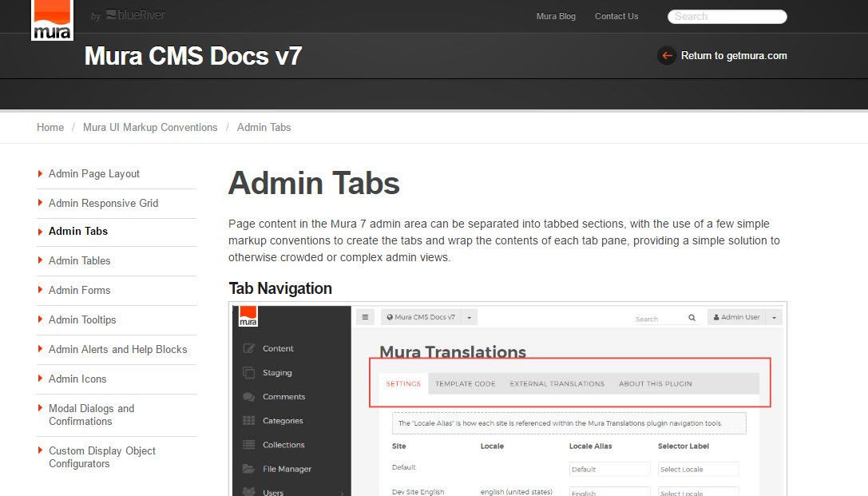Open Admin Tooltips sidebar item
The width and height of the screenshot is (868, 496).
coord(82,320)
